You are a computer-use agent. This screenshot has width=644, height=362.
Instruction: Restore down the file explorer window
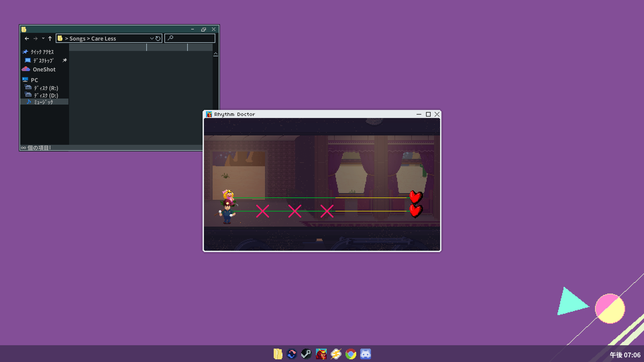point(203,29)
